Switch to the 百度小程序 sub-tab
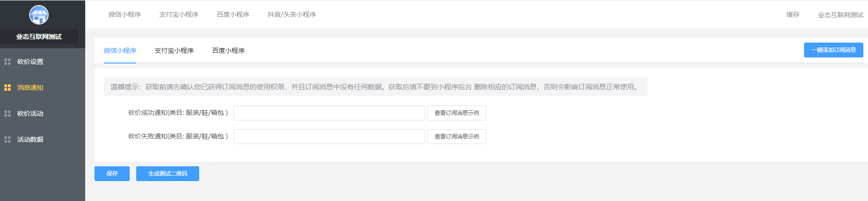This screenshot has height=201, width=868. (x=228, y=50)
